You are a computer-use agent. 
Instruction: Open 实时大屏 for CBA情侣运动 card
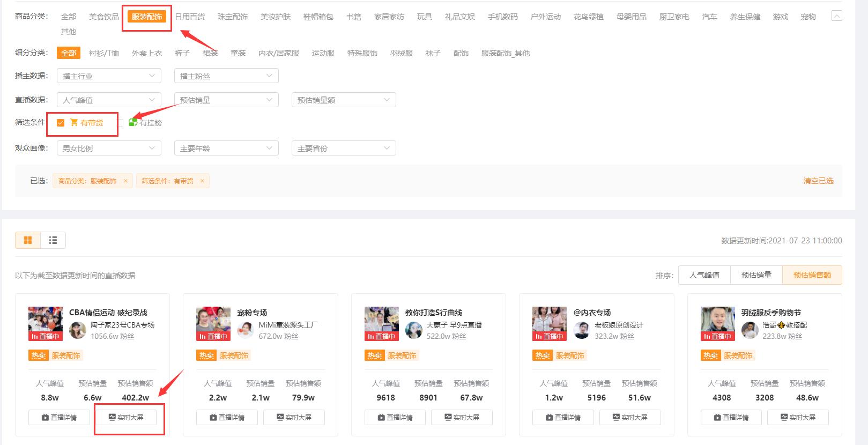(x=126, y=417)
